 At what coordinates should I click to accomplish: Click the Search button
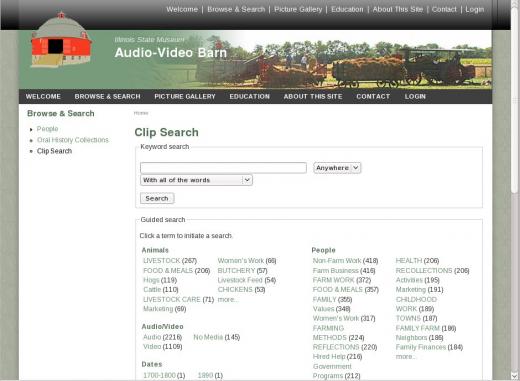157,198
